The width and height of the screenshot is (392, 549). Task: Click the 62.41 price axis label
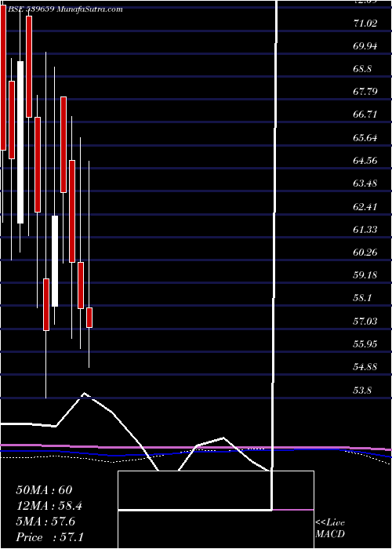click(x=365, y=206)
